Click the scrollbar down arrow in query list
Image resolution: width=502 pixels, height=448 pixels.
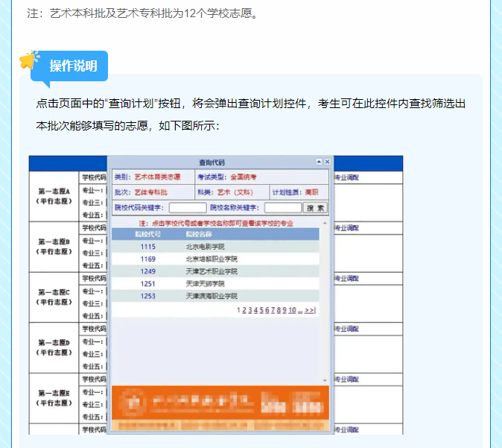click(x=325, y=380)
